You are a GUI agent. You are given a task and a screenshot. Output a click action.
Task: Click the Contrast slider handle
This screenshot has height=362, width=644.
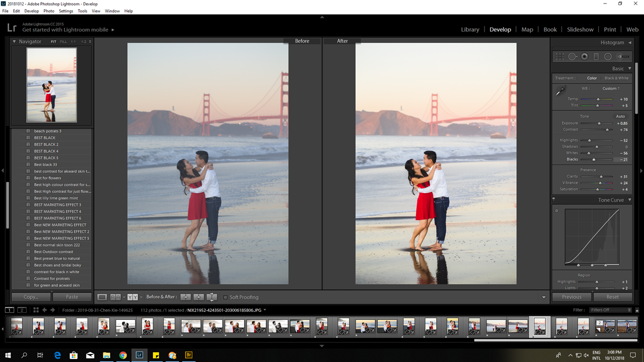click(x=607, y=130)
